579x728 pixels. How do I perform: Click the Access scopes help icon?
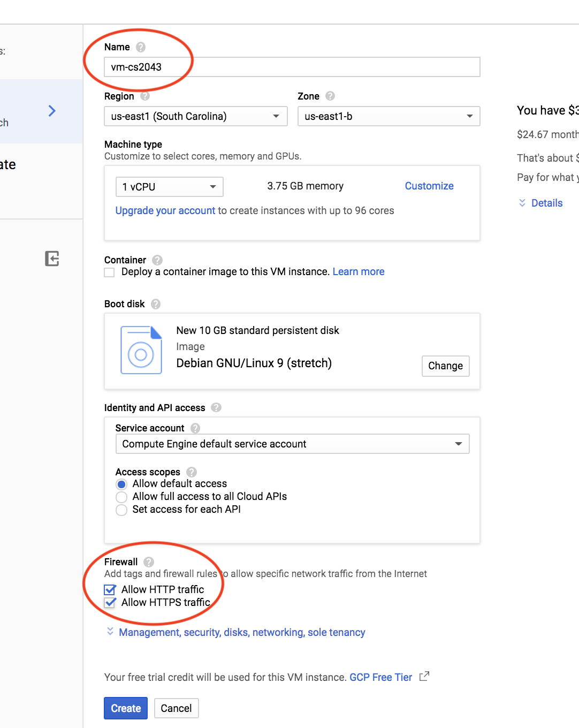pos(192,472)
